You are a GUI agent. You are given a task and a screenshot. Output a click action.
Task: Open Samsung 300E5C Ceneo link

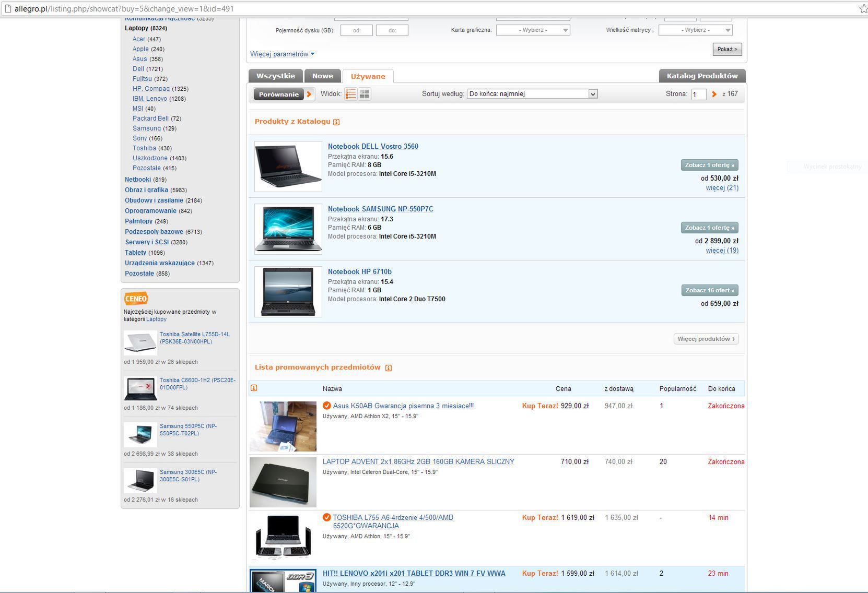(188, 476)
